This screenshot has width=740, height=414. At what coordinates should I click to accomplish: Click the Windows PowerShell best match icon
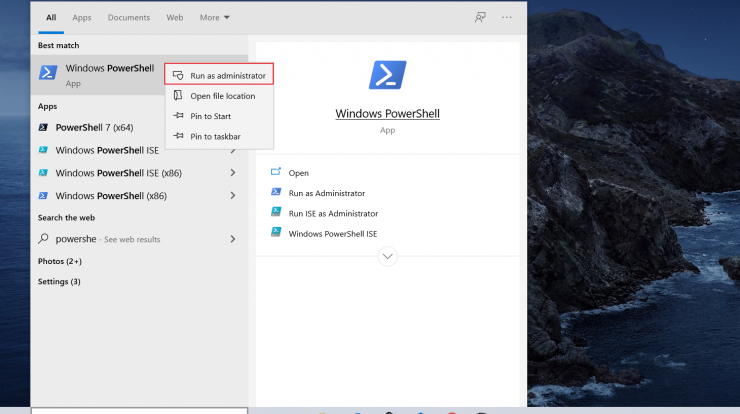coord(48,72)
